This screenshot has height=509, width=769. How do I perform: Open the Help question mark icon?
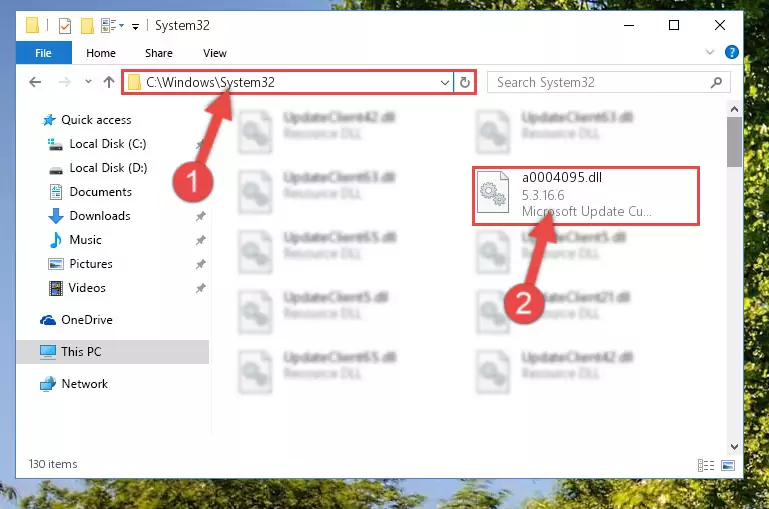click(x=731, y=52)
